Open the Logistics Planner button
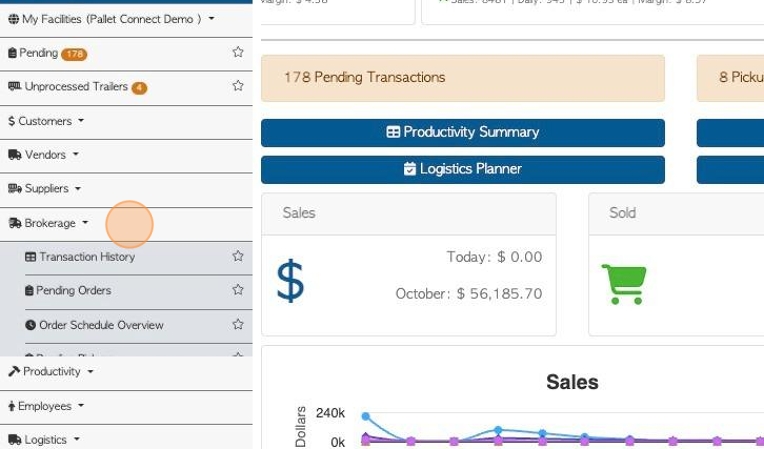 tap(463, 169)
